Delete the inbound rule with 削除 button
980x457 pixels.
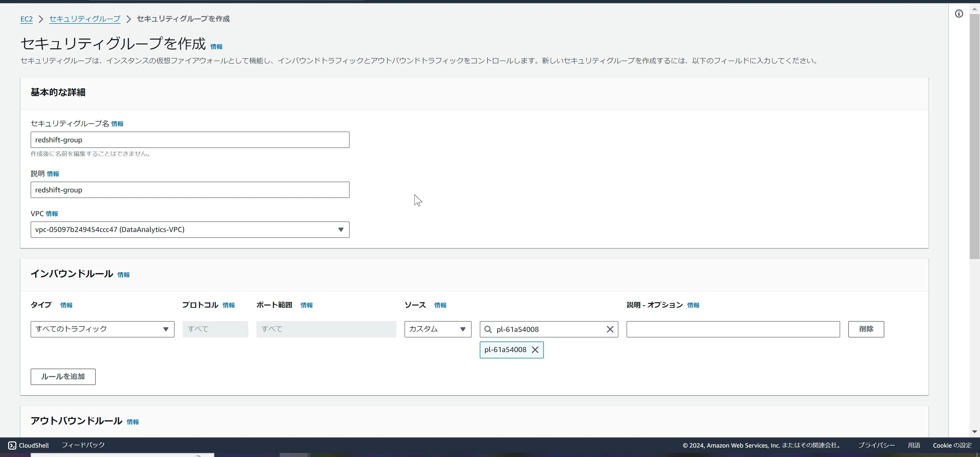click(x=866, y=329)
